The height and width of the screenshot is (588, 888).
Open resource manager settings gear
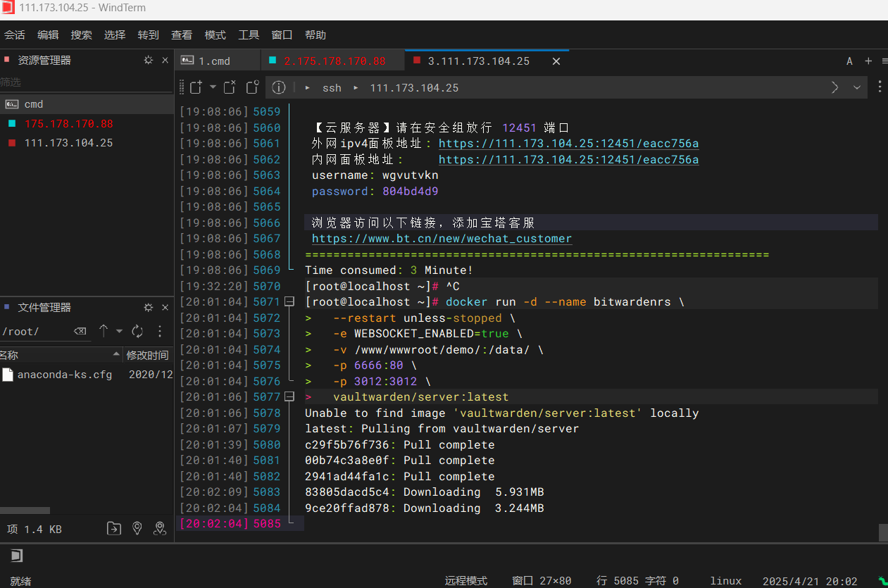point(149,61)
